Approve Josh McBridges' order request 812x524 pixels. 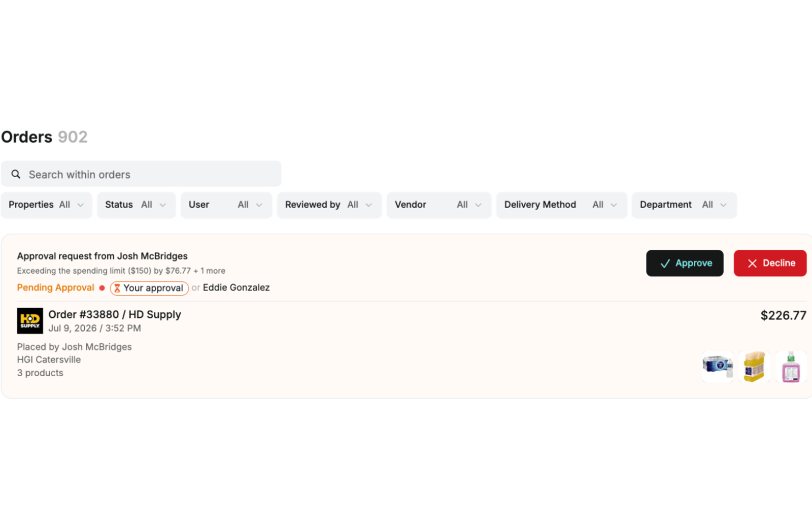(685, 263)
